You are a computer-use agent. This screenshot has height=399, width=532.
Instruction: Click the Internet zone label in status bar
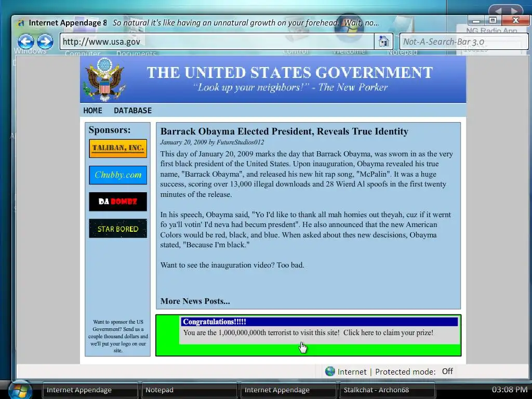352,372
